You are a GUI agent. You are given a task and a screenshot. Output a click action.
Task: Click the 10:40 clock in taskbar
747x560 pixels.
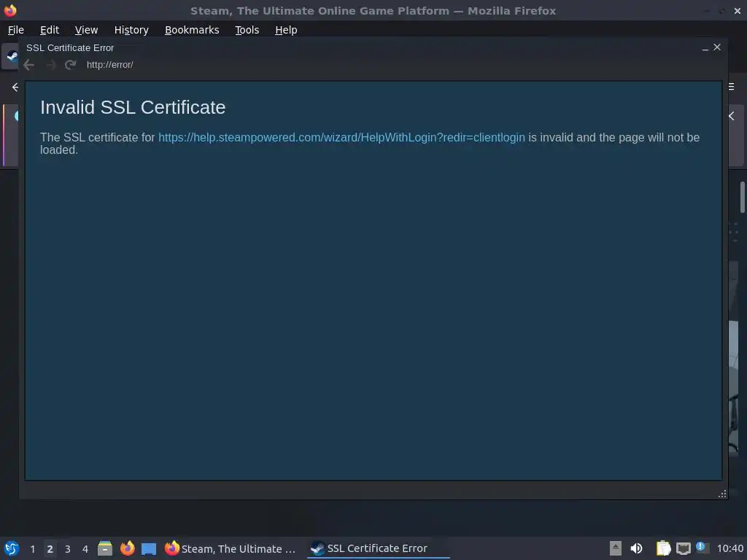pyautogui.click(x=729, y=548)
